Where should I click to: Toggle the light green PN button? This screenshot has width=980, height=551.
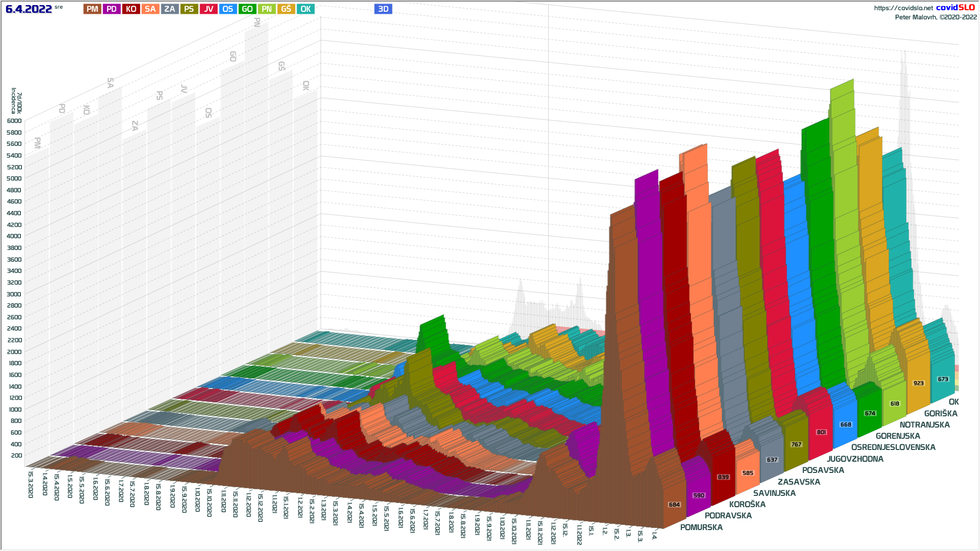tap(266, 9)
